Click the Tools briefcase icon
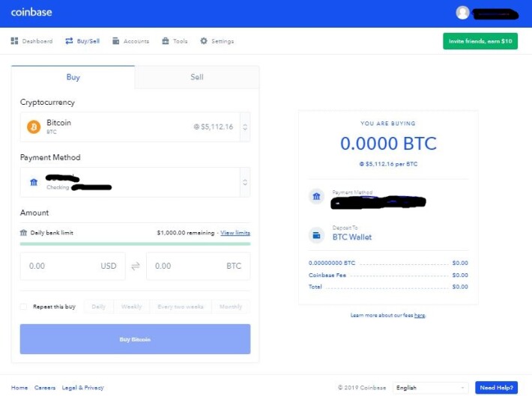The height and width of the screenshot is (396, 532). pyautogui.click(x=166, y=41)
